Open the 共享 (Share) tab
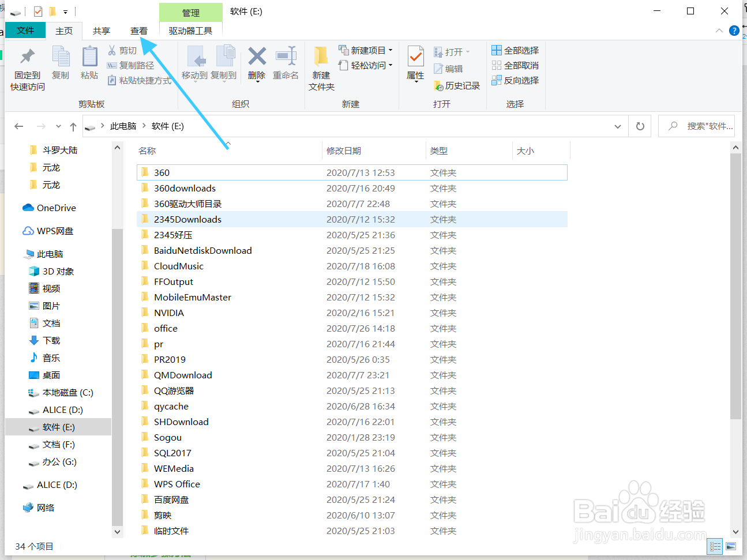The height and width of the screenshot is (560, 747). (x=101, y=31)
